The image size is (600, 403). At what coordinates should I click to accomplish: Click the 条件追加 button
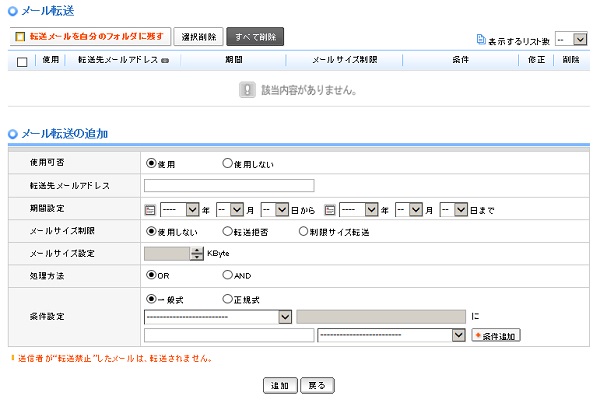pyautogui.click(x=496, y=335)
